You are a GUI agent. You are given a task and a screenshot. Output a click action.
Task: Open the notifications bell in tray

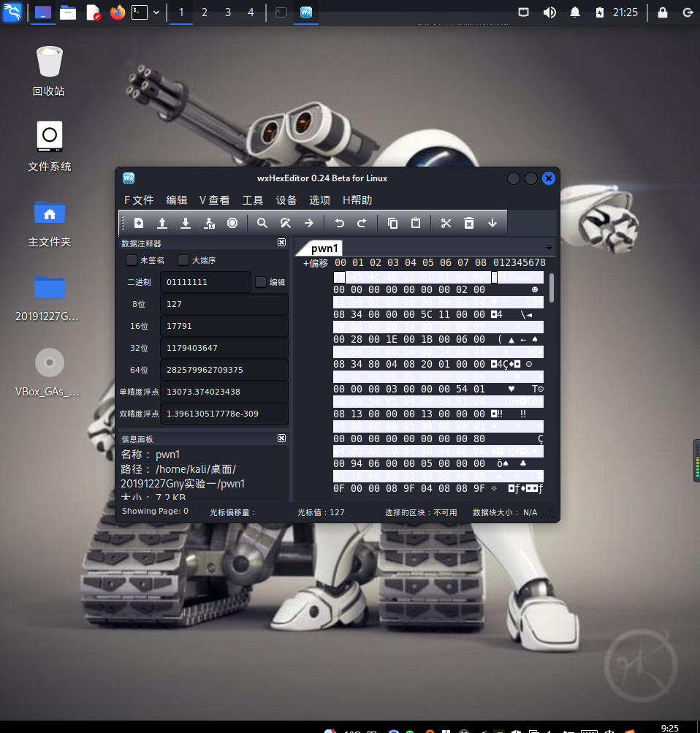tap(575, 12)
